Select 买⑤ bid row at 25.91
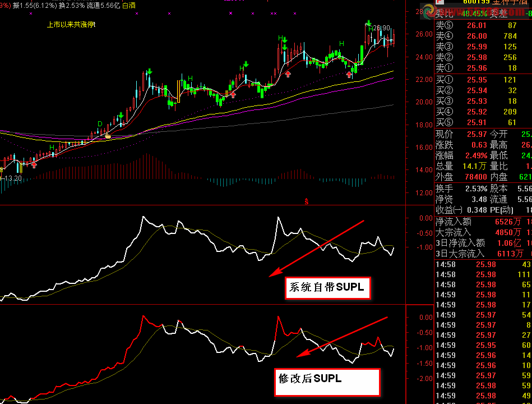Screen dimensions: 532x404 click(x=483, y=122)
